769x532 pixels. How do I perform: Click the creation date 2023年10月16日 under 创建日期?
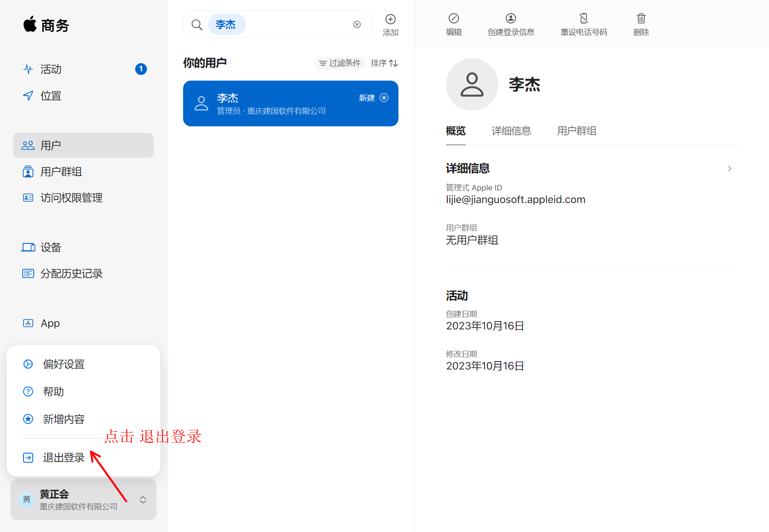click(x=485, y=326)
